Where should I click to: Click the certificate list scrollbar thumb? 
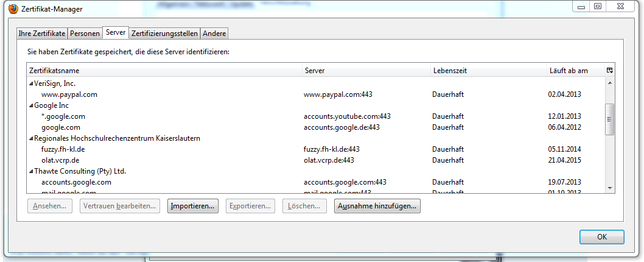pyautogui.click(x=610, y=119)
